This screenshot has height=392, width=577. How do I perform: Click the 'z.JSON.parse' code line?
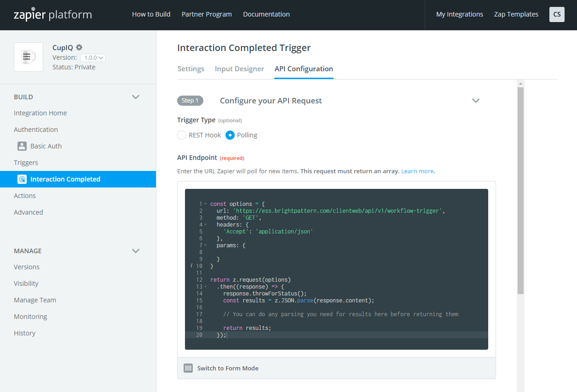(x=299, y=301)
